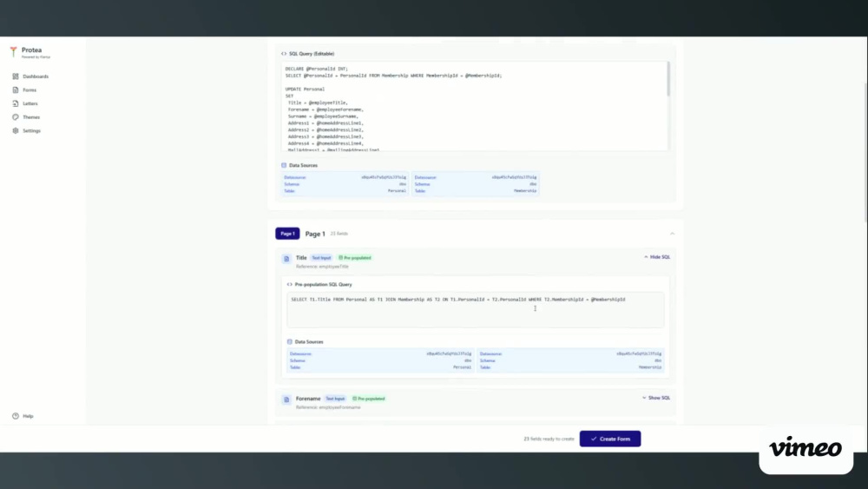Click the Settings gear icon
The height and width of the screenshot is (489, 868).
point(16,130)
